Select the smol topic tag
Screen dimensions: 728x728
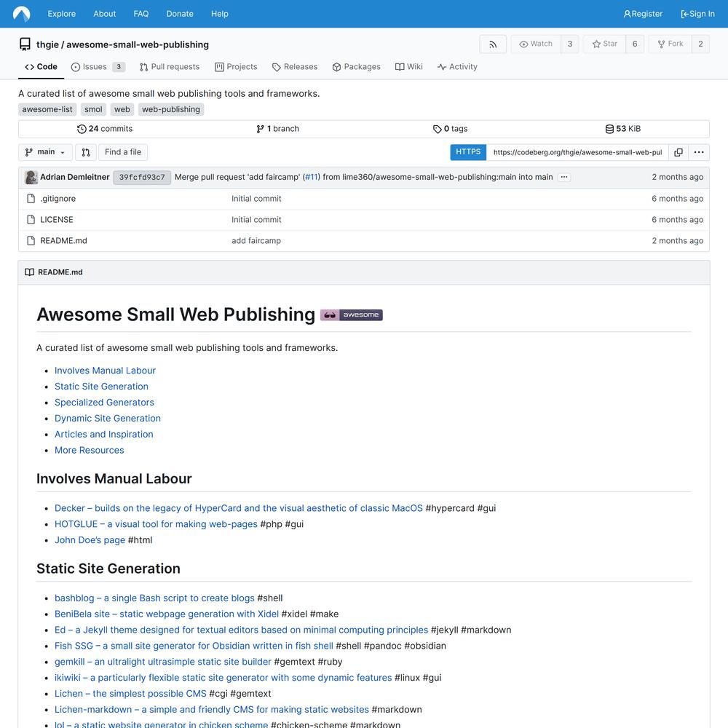93,110
